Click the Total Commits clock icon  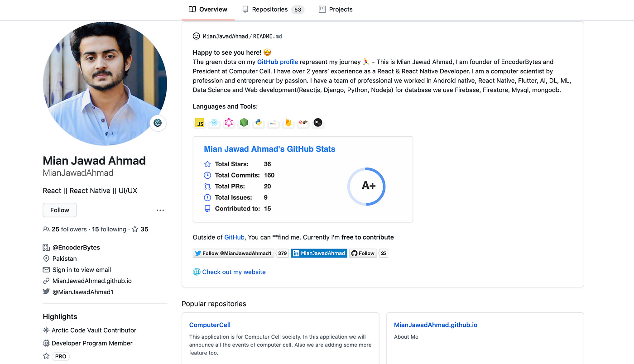pos(207,175)
